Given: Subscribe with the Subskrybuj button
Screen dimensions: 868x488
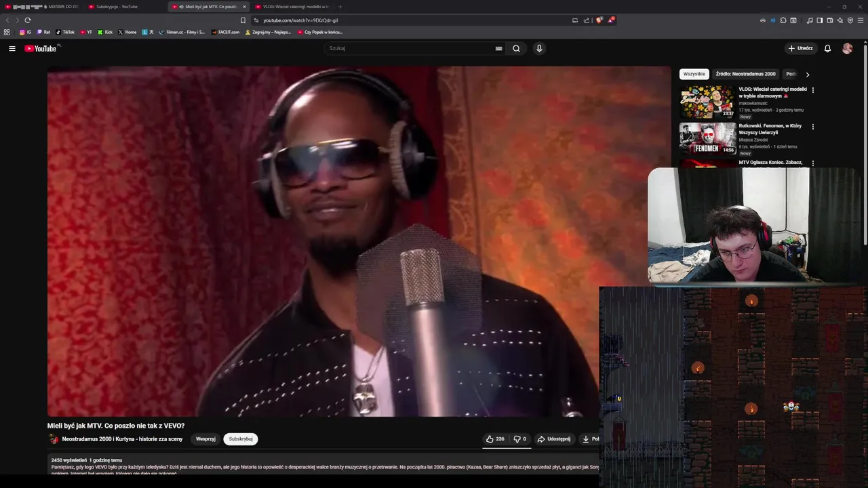Looking at the screenshot, I should [x=241, y=439].
